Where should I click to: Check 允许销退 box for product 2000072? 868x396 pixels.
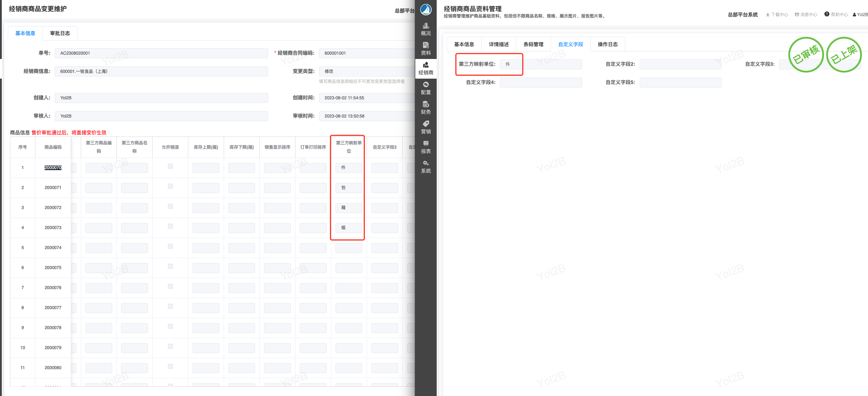pos(170,206)
